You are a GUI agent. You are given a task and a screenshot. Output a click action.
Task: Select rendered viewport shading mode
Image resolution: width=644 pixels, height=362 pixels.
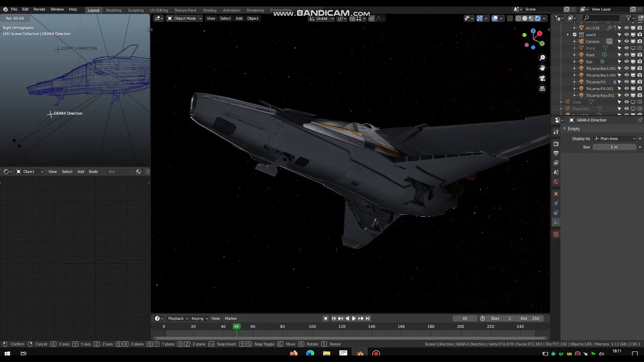click(x=537, y=19)
